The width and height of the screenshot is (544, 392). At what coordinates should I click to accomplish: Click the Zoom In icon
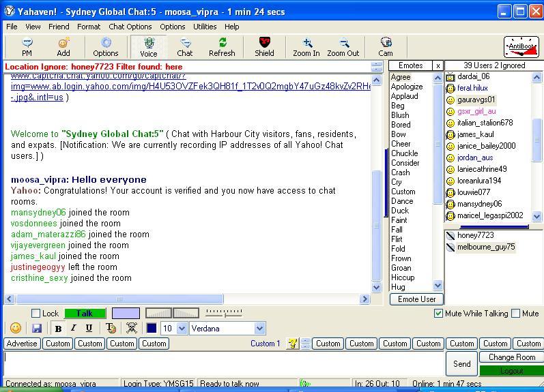[306, 47]
